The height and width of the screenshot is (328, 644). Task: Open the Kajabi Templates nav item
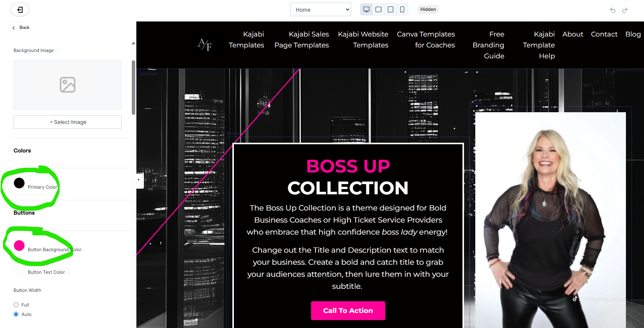click(246, 40)
